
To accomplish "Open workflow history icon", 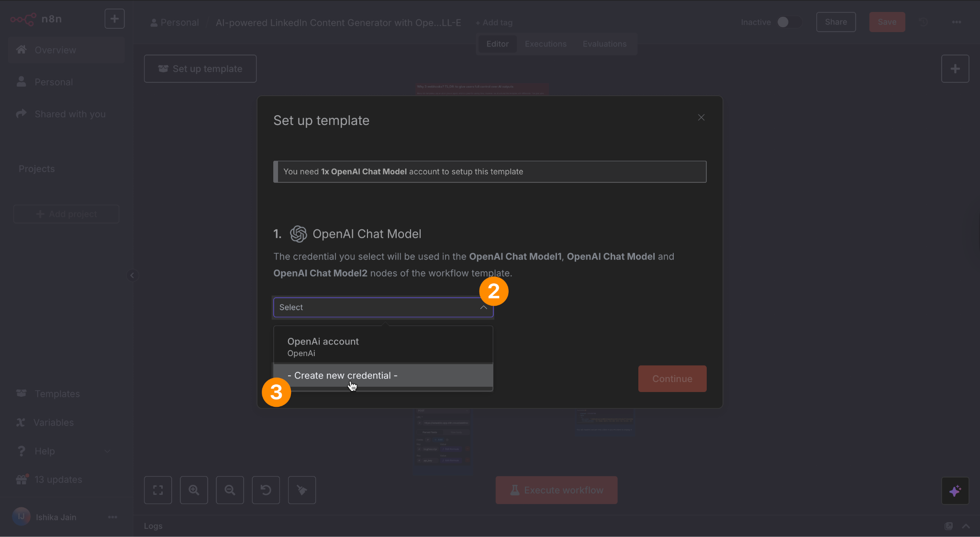I will [924, 22].
